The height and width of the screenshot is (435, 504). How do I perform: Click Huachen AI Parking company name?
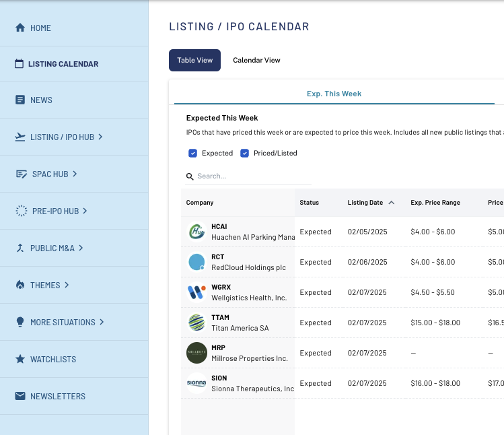[x=253, y=237]
